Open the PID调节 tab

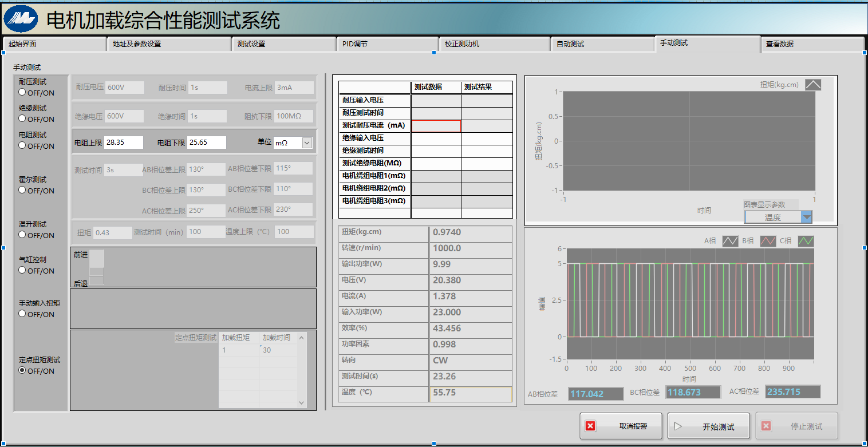pos(387,44)
